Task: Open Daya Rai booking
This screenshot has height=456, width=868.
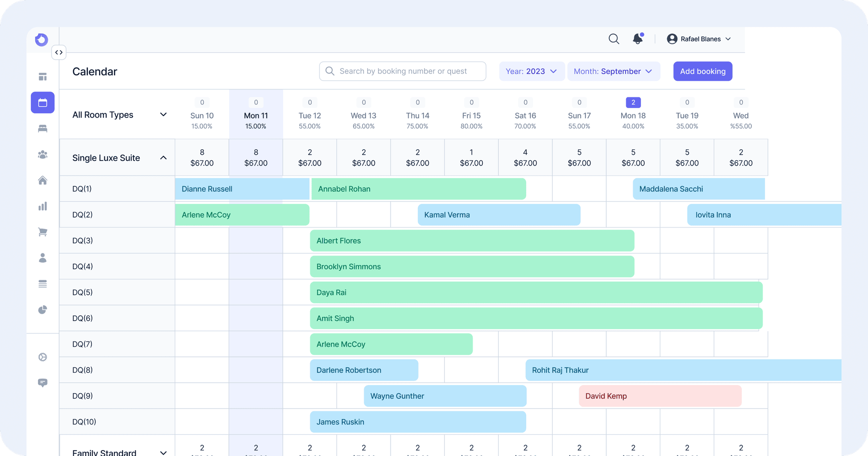Action: point(536,293)
